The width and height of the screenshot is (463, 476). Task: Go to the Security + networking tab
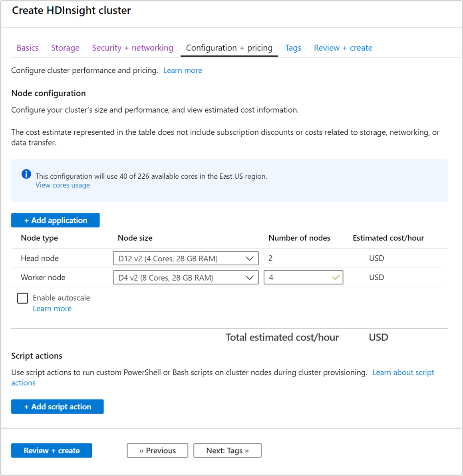(132, 48)
